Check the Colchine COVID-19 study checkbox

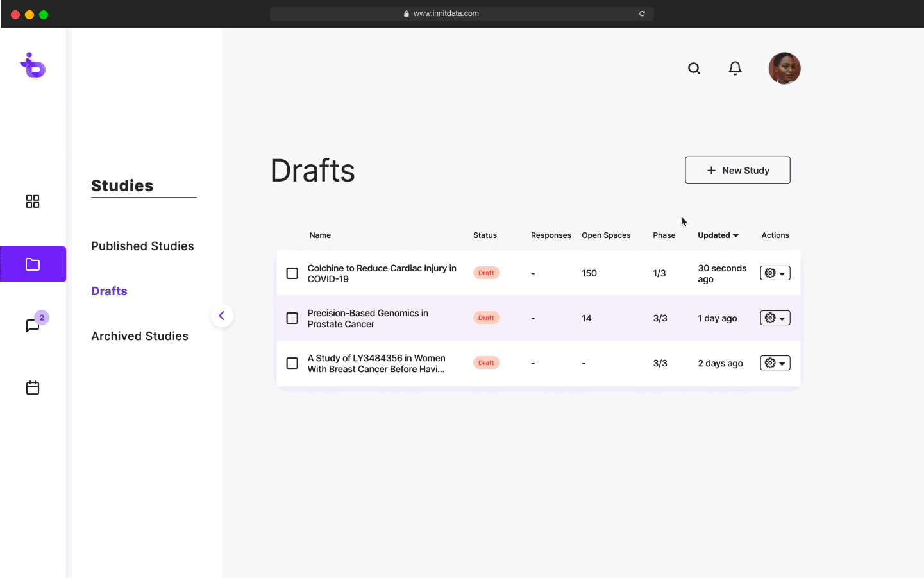tap(292, 273)
